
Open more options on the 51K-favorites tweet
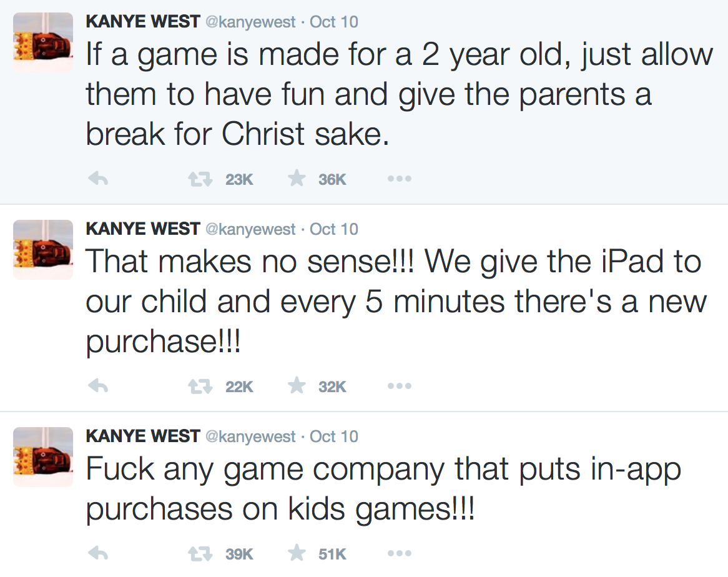(400, 553)
